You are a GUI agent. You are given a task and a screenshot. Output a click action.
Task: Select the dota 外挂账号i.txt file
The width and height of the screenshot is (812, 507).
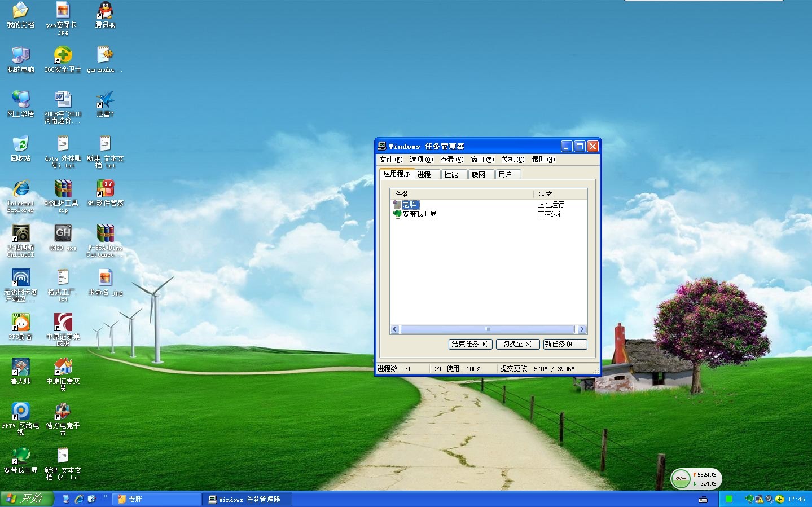(63, 152)
